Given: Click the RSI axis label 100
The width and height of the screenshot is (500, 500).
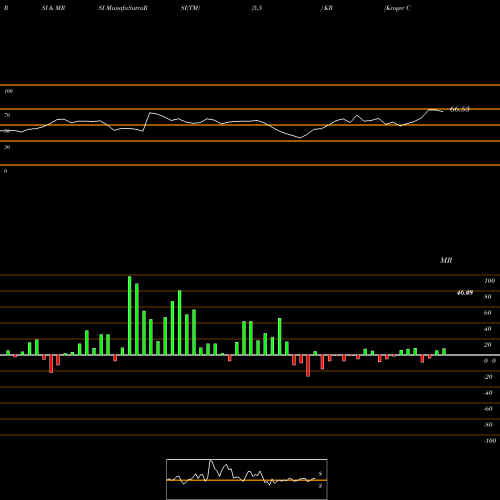Looking at the screenshot, I should pos(8,91).
